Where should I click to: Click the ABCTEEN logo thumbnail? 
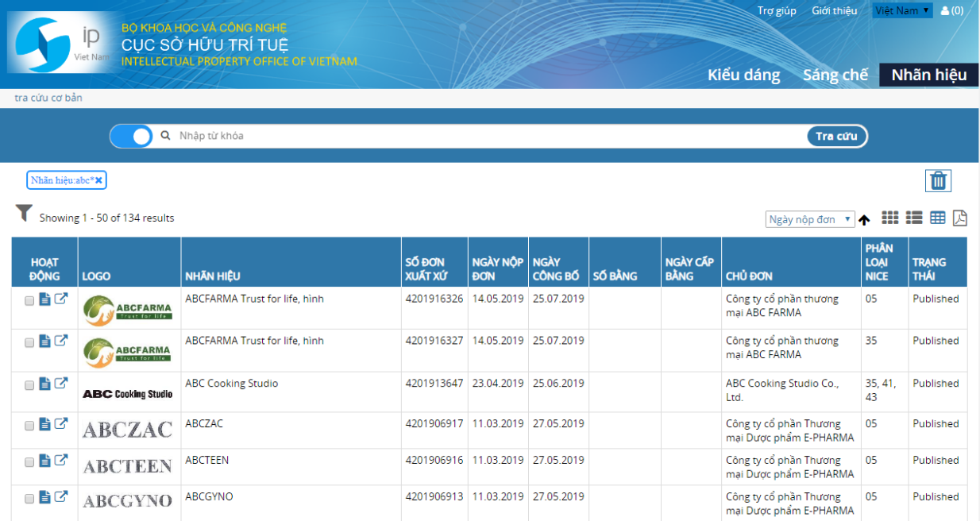pyautogui.click(x=128, y=466)
